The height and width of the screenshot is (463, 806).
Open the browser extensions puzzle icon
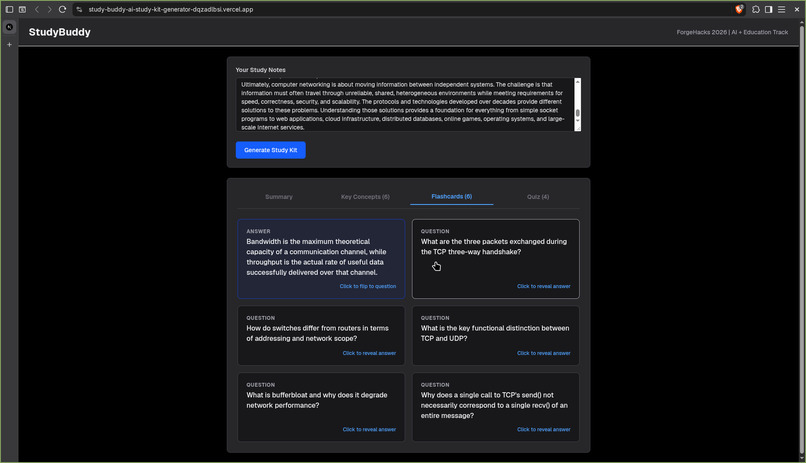pos(756,9)
